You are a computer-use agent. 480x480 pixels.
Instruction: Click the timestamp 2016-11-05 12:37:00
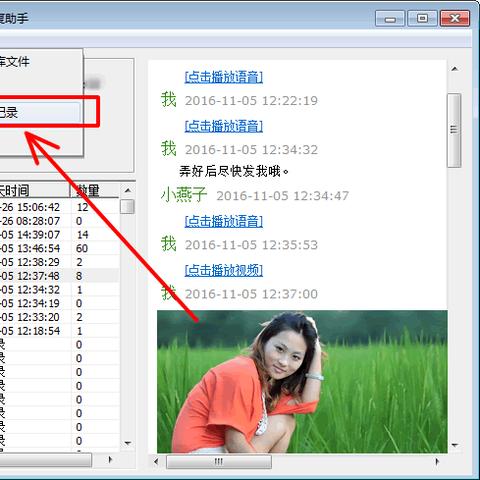point(251,294)
